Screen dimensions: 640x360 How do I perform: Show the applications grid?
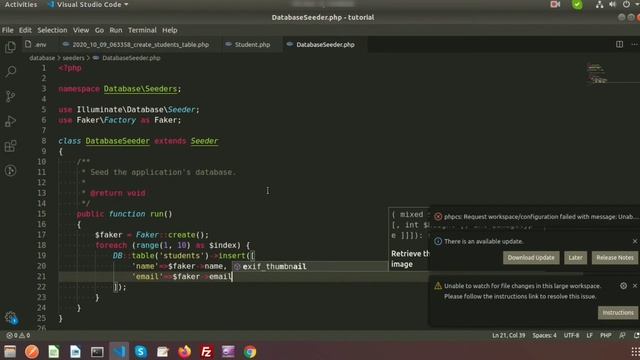tap(635, 351)
